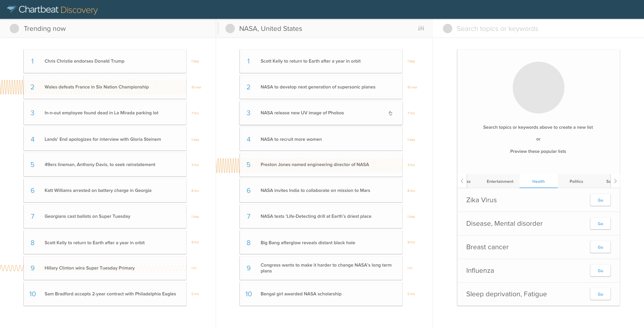Open the Health tab
The image size is (644, 328).
538,181
